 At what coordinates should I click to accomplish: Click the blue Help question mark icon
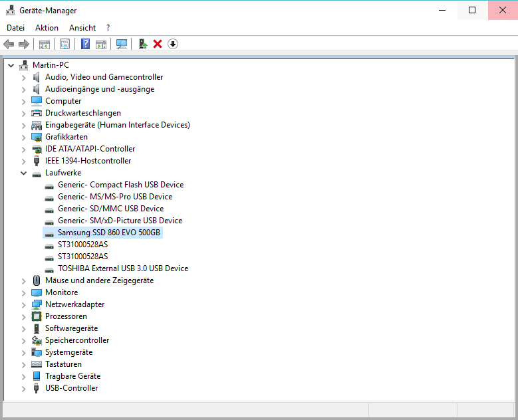point(85,44)
